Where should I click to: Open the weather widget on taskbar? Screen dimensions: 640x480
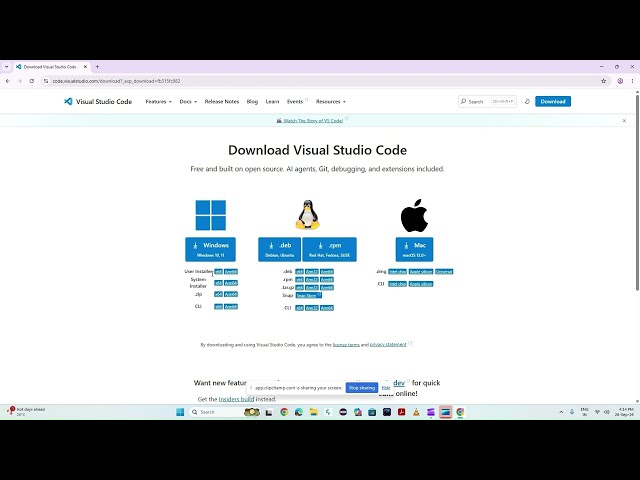point(26,411)
